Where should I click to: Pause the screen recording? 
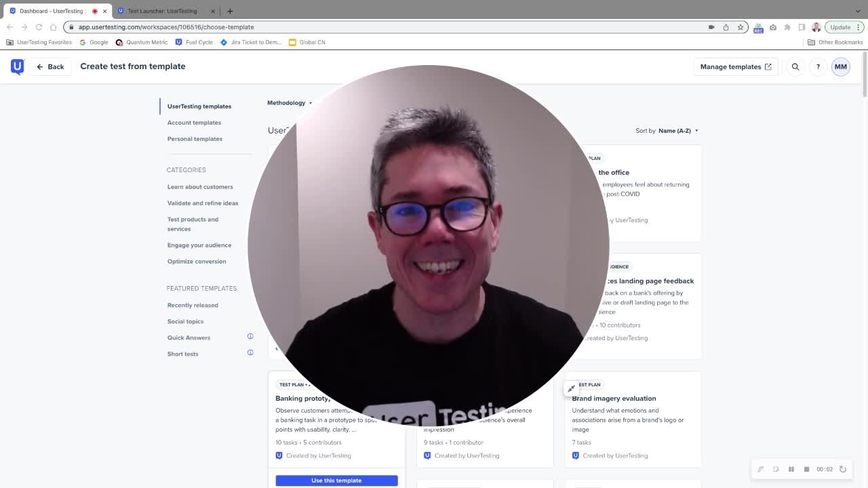point(791,469)
